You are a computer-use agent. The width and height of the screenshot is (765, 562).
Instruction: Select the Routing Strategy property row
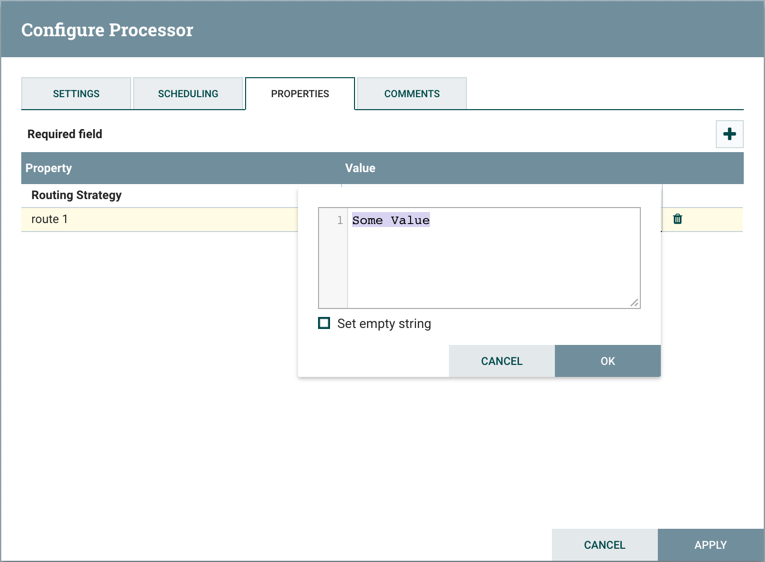point(150,195)
